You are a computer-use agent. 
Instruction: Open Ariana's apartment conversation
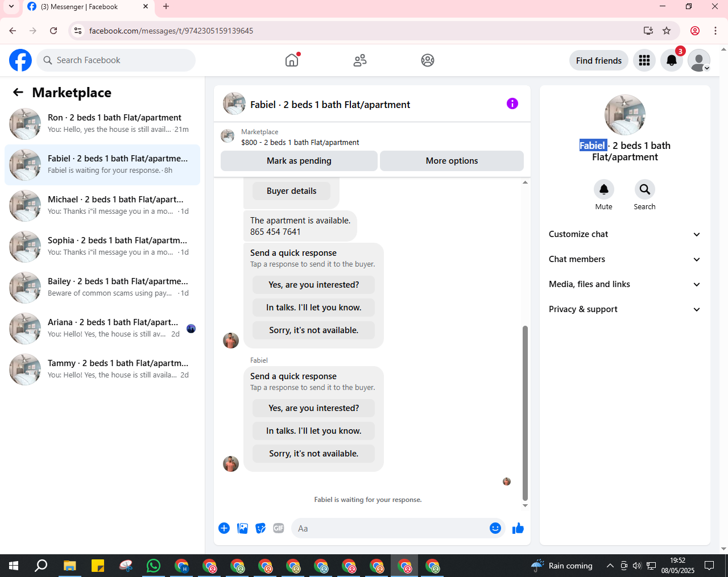tap(102, 329)
